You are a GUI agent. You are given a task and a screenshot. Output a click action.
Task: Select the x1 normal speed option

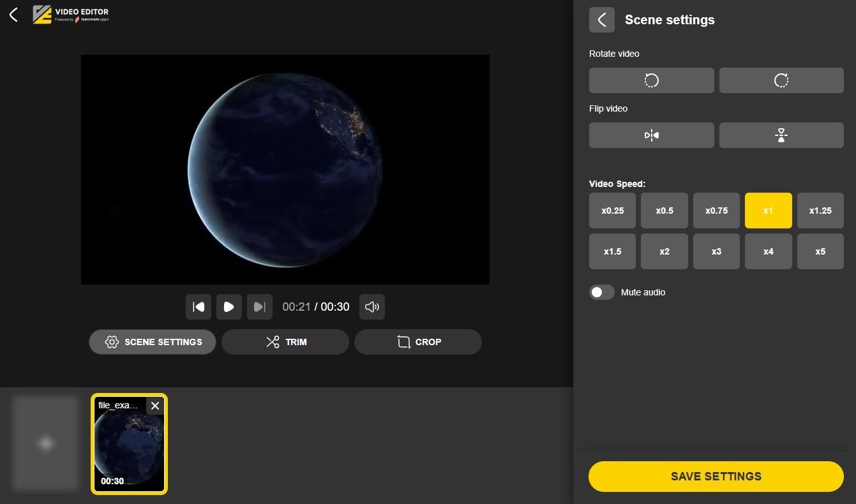769,211
